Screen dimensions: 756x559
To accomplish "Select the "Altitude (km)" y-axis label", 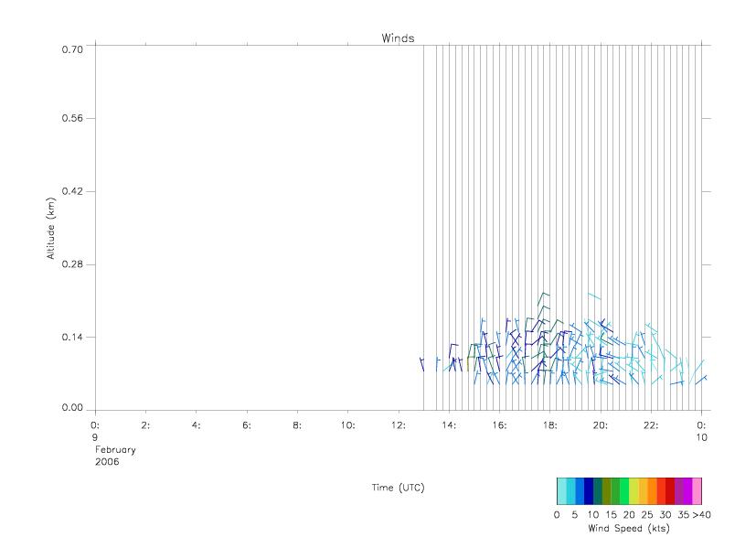I will (x=50, y=229).
